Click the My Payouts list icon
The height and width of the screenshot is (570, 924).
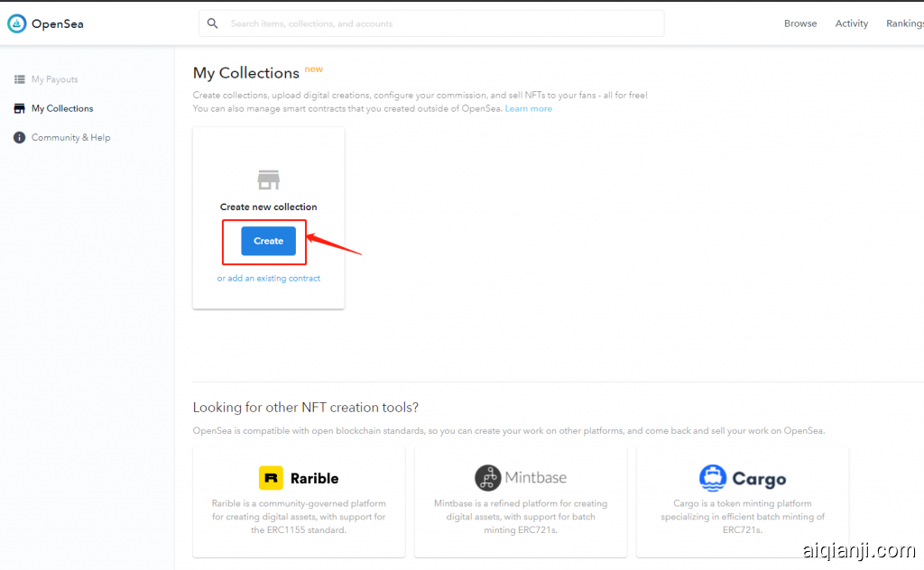(20, 79)
